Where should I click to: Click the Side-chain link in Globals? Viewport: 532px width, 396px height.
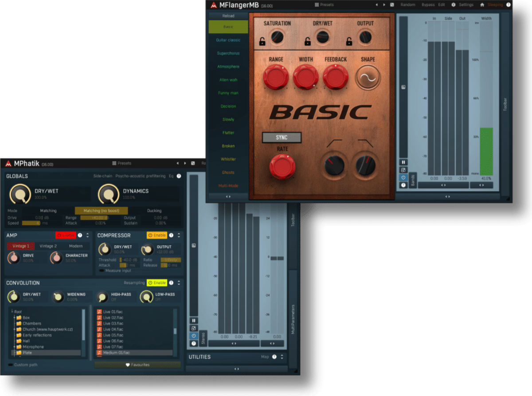click(x=103, y=176)
